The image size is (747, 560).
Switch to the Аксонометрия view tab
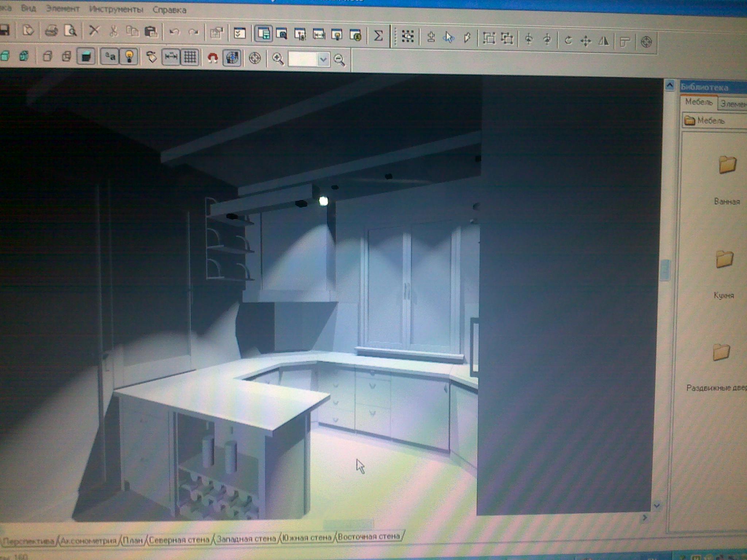click(89, 541)
